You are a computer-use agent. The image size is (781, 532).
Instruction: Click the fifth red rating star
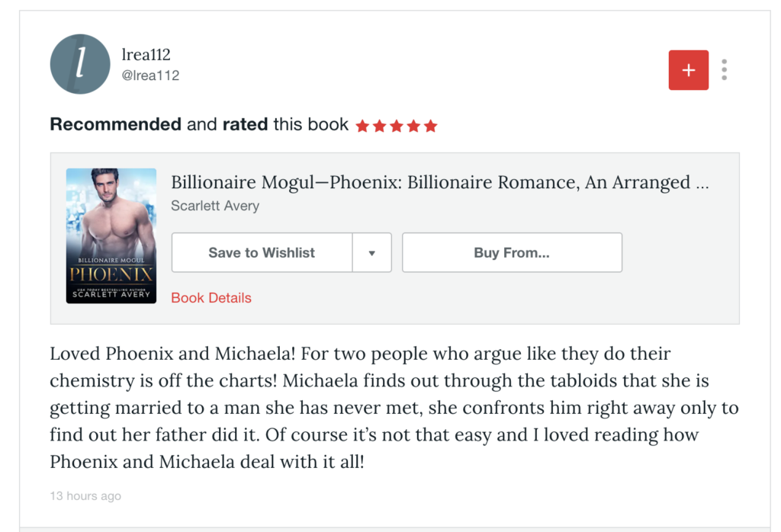(431, 126)
